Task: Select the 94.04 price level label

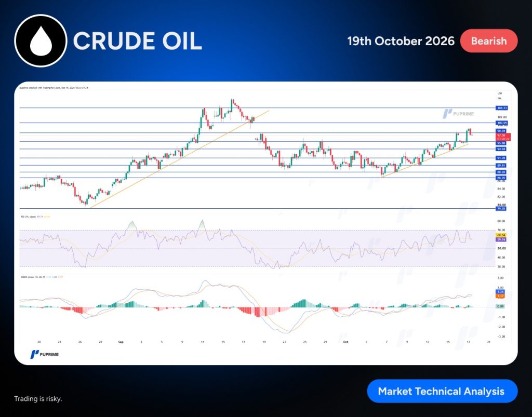Action: (x=501, y=149)
